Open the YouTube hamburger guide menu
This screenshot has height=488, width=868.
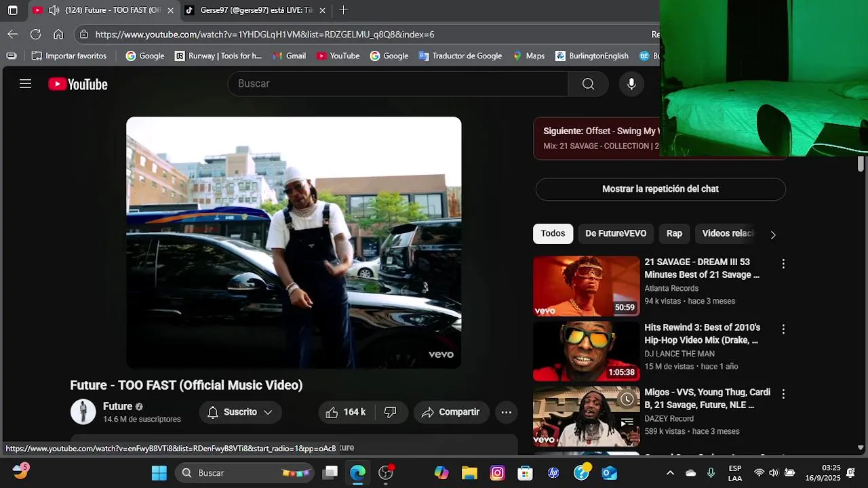[25, 84]
